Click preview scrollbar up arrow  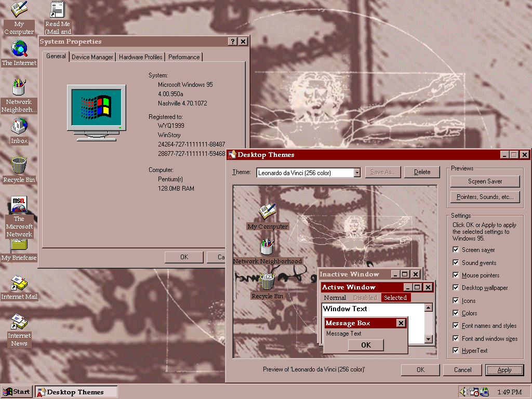tap(429, 308)
